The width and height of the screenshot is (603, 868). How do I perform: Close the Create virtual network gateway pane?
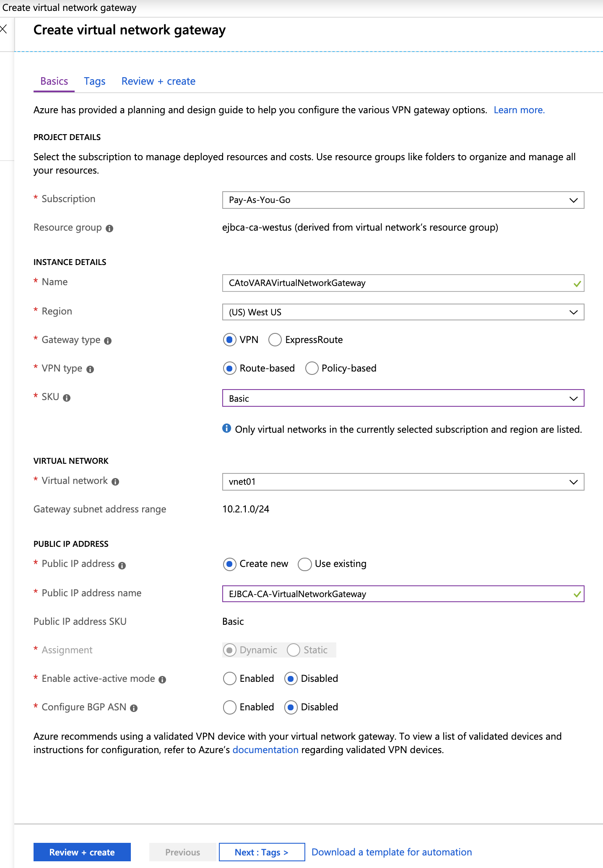pyautogui.click(x=4, y=29)
